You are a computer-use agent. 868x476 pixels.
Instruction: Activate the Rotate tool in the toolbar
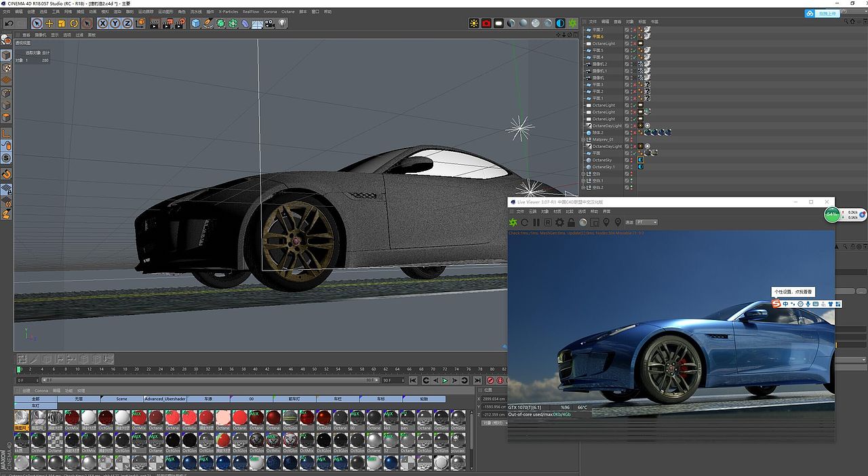[x=74, y=23]
